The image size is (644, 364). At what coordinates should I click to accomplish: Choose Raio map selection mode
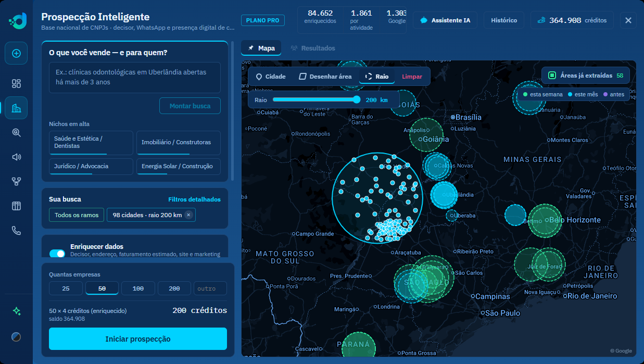coord(377,77)
